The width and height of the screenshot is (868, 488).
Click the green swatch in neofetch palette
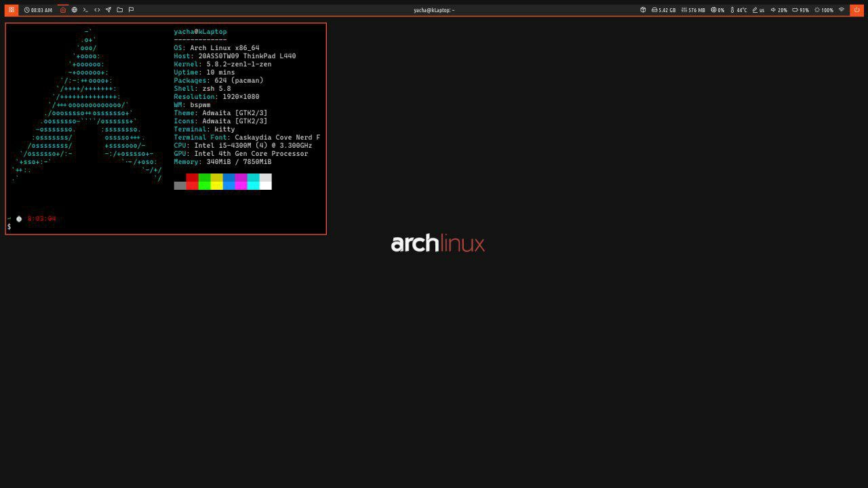point(204,182)
